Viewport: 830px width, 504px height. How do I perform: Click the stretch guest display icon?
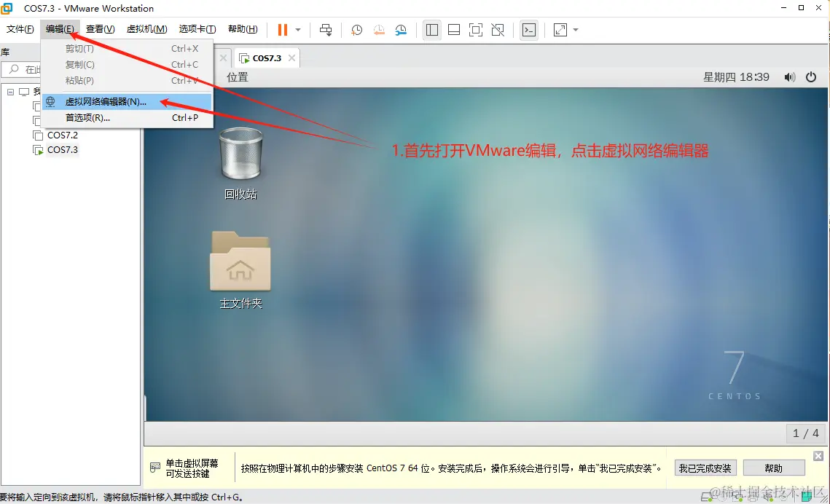(x=560, y=30)
